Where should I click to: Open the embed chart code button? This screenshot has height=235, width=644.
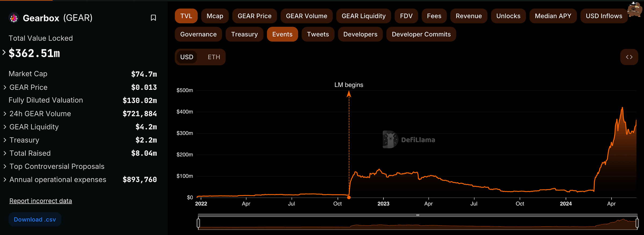point(629,57)
